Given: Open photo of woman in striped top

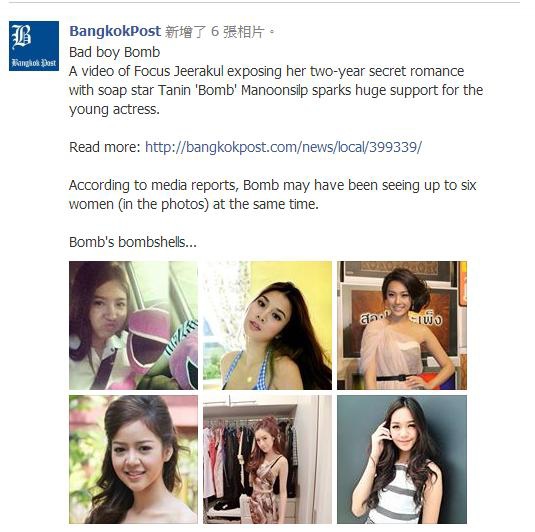Looking at the screenshot, I should coord(402,460).
